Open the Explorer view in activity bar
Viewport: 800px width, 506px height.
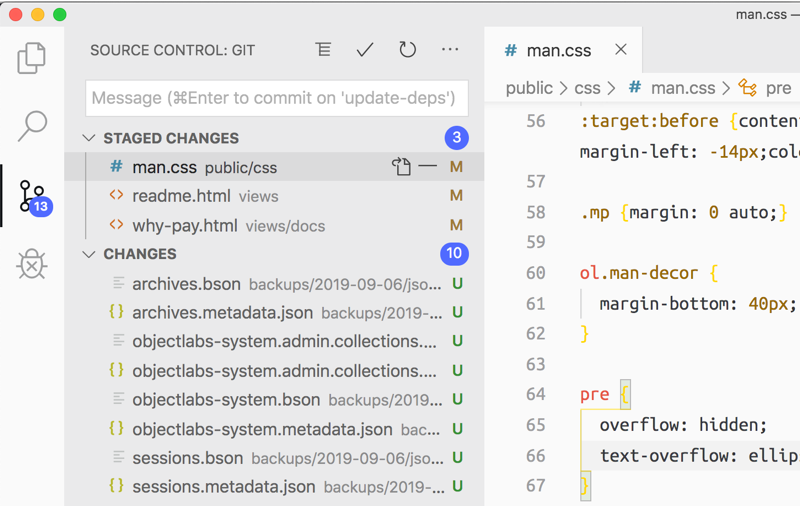32,58
